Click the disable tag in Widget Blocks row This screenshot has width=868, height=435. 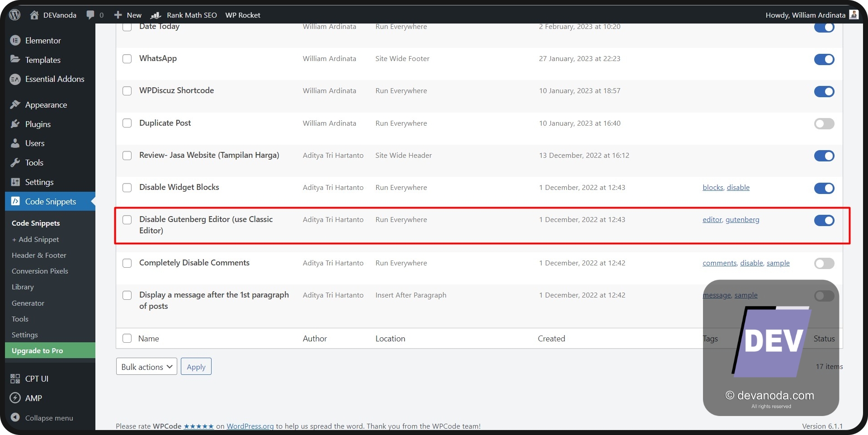[x=738, y=188]
